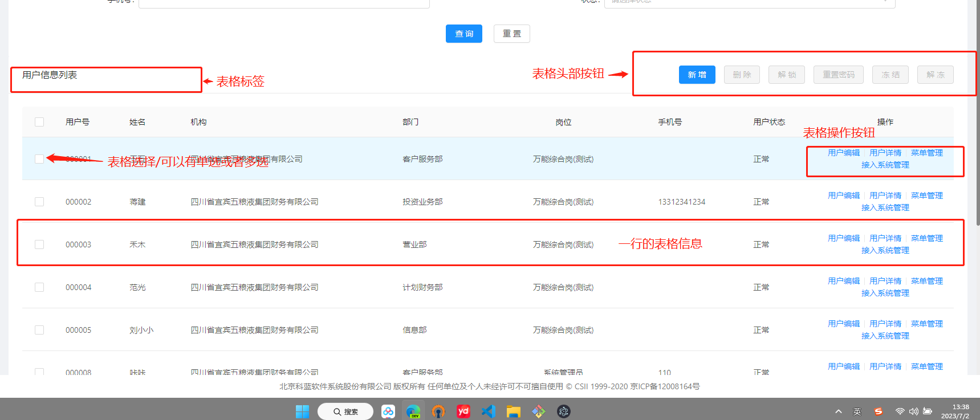Click the blue 查询 button
Screen dimensions: 980x420
click(x=464, y=34)
